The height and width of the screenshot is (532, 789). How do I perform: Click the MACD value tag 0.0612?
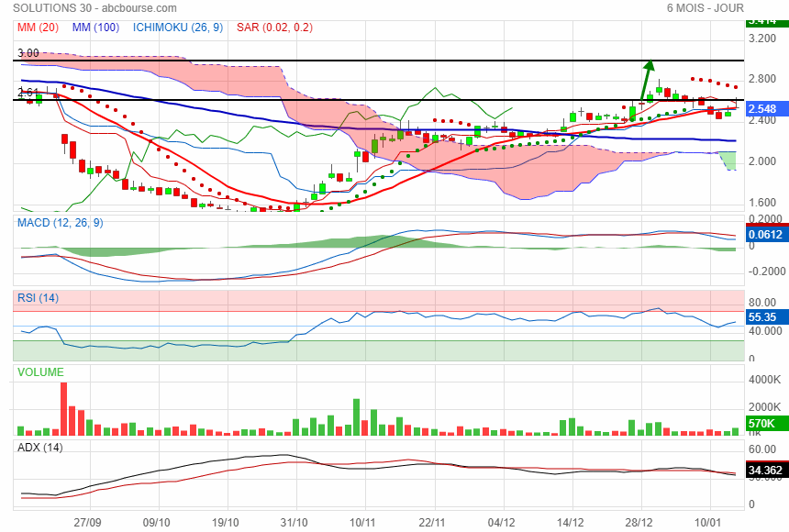pyautogui.click(x=766, y=234)
